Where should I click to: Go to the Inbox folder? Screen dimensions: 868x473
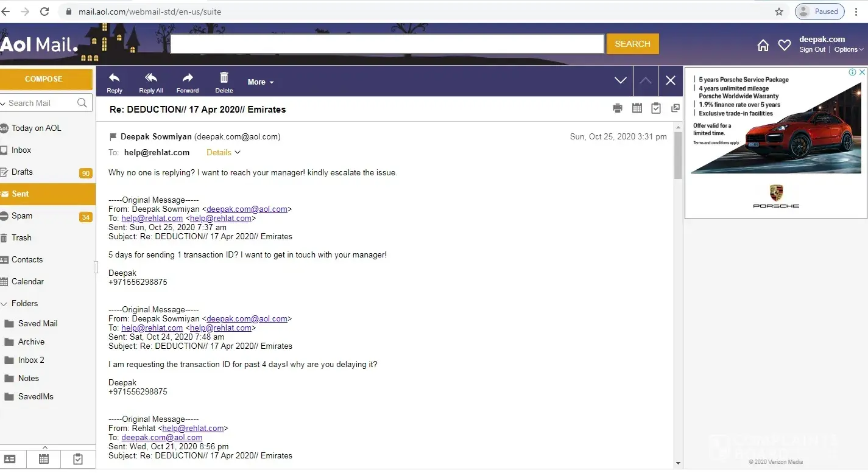[x=21, y=150]
